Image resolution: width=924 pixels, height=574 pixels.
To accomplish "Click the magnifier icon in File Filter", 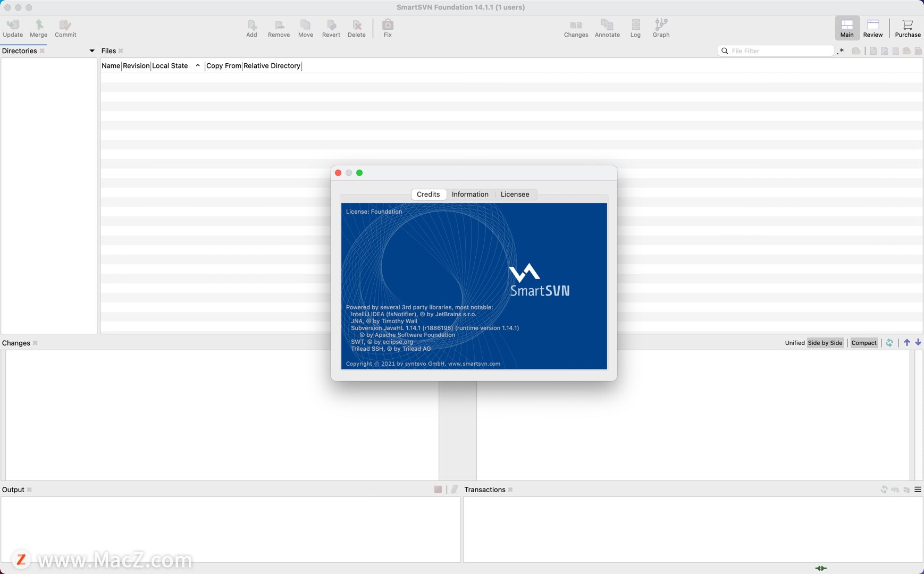I will (x=725, y=51).
